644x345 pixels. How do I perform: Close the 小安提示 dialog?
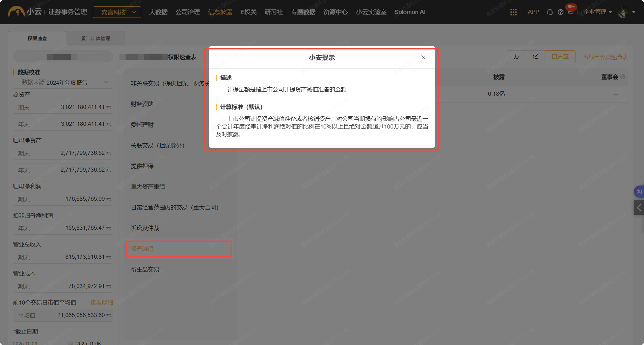(x=423, y=57)
